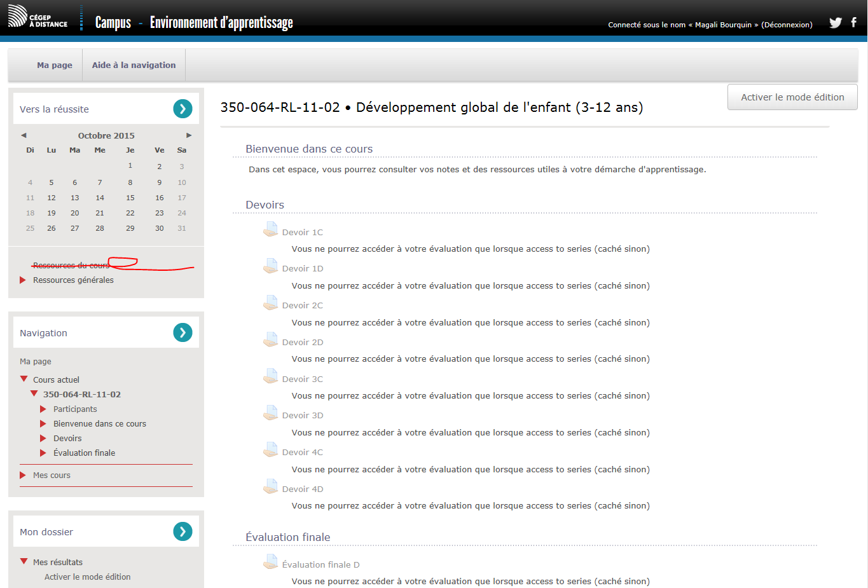This screenshot has width=868, height=588.
Task: Click the Devoir 3D assignment icon
Action: coord(271,413)
